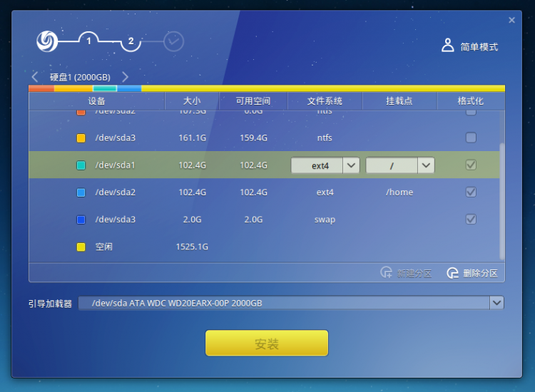The image size is (535, 392).
Task: Expand the 引导加载器 bootloader dropdown
Action: point(496,303)
